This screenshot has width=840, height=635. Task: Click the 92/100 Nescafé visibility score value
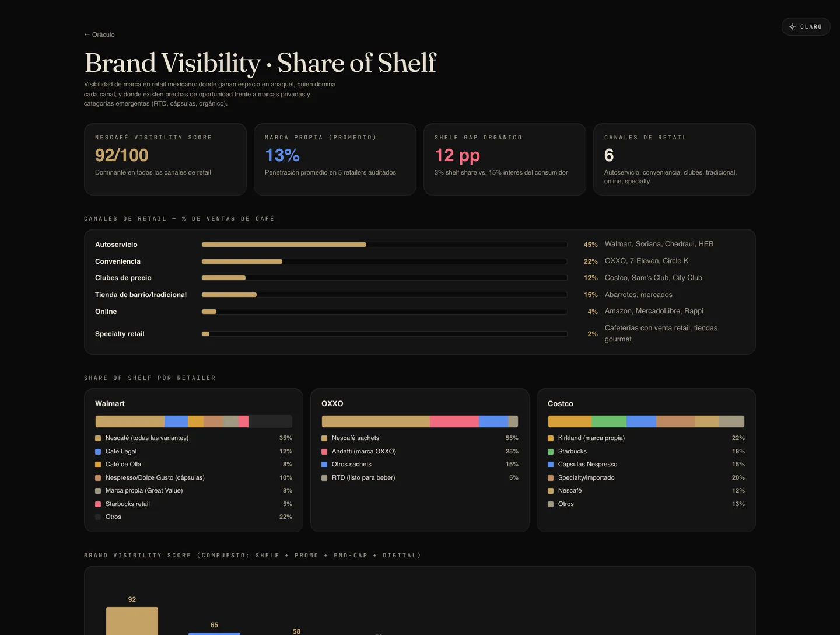pyautogui.click(x=122, y=155)
